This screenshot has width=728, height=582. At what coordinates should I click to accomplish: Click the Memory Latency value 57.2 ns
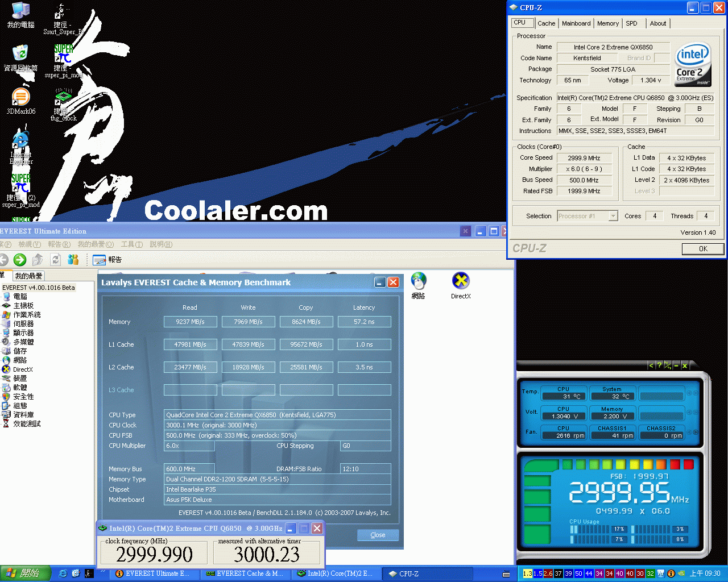point(364,322)
